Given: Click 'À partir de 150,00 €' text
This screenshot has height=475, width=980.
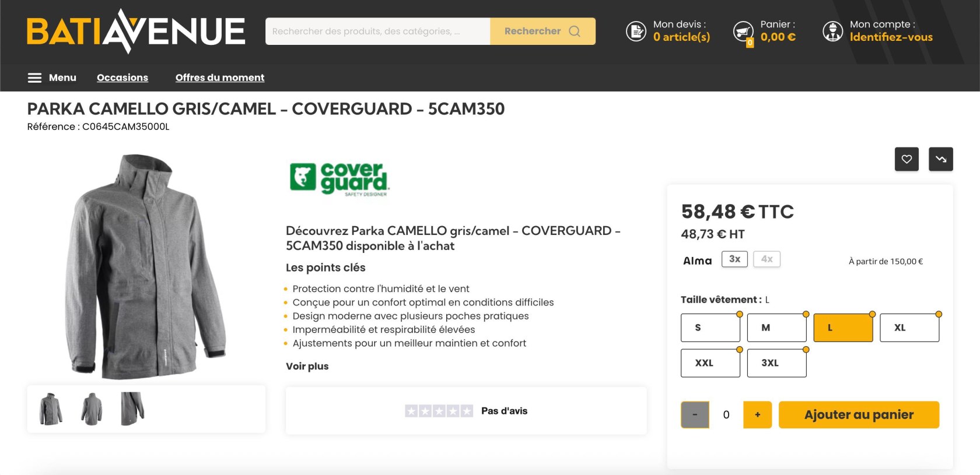Looking at the screenshot, I should 885,262.
